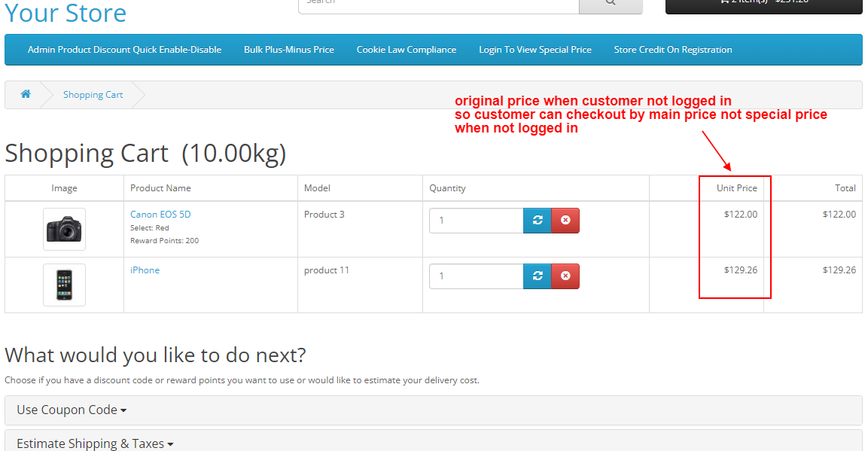Click the Your Store logo
Screen dimensions: 868x451
pyautogui.click(x=65, y=13)
